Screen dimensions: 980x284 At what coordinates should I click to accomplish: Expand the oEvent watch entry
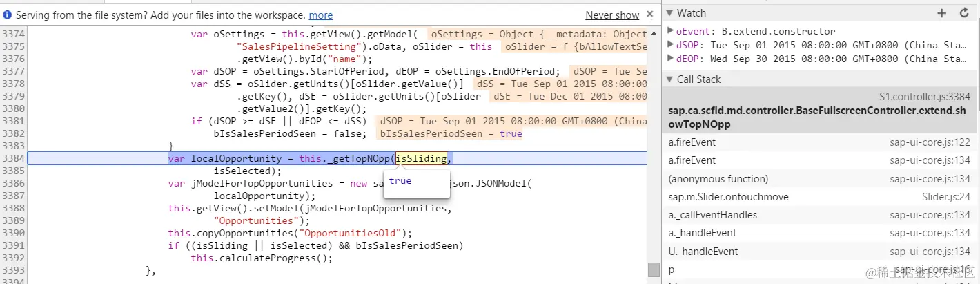tap(671, 31)
